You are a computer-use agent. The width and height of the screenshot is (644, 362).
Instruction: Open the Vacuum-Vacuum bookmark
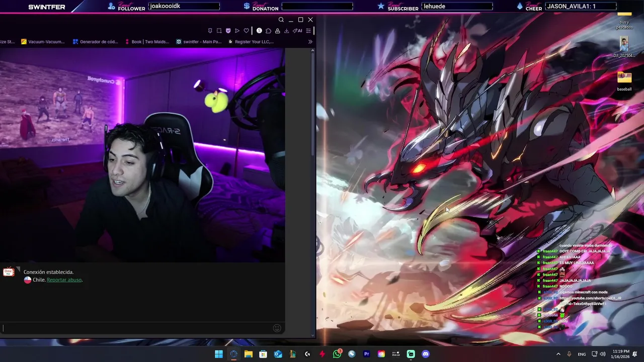click(x=43, y=42)
